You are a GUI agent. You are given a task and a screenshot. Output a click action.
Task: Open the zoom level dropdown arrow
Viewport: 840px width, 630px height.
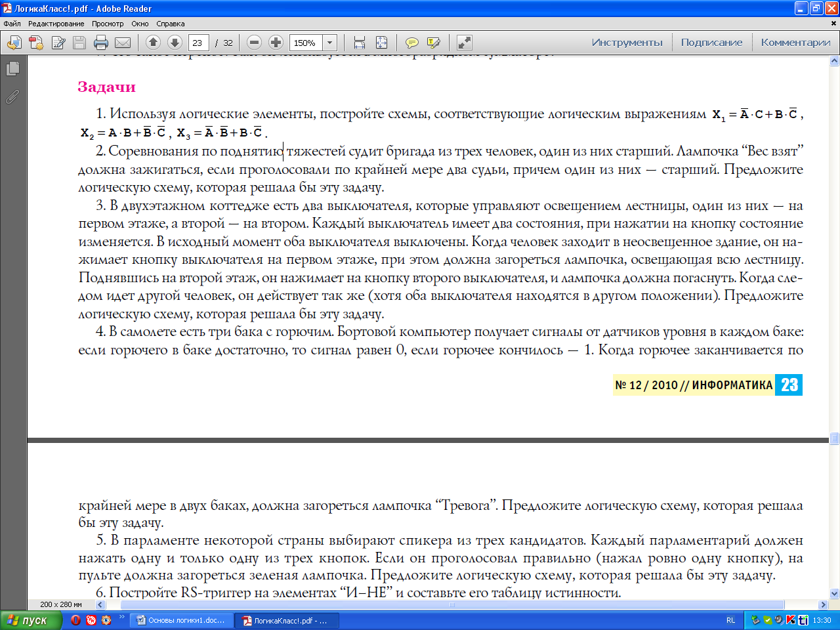click(330, 43)
